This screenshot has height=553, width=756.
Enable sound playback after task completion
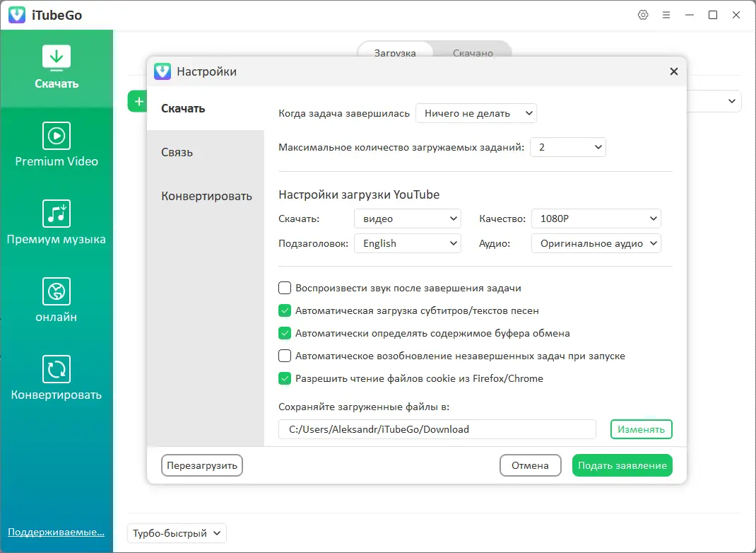[285, 288]
